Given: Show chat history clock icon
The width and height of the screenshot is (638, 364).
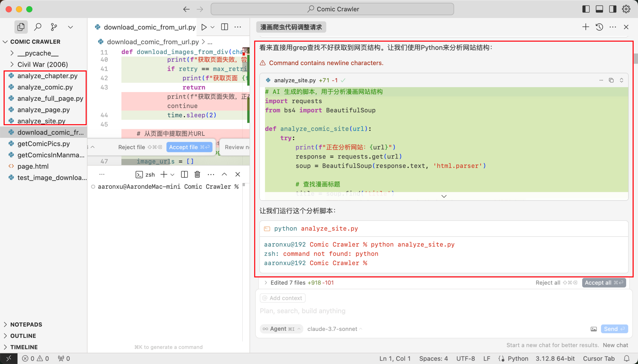Looking at the screenshot, I should pos(599,27).
